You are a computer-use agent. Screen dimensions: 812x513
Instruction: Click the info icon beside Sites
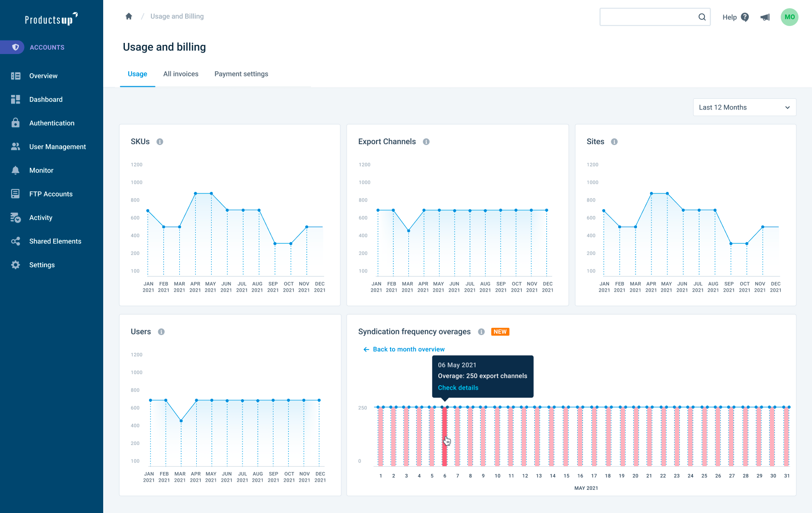click(614, 142)
